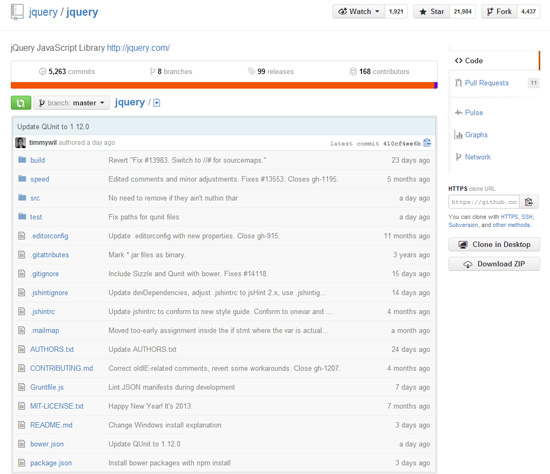
Task: Click the create new file plus icon
Action: (x=157, y=103)
